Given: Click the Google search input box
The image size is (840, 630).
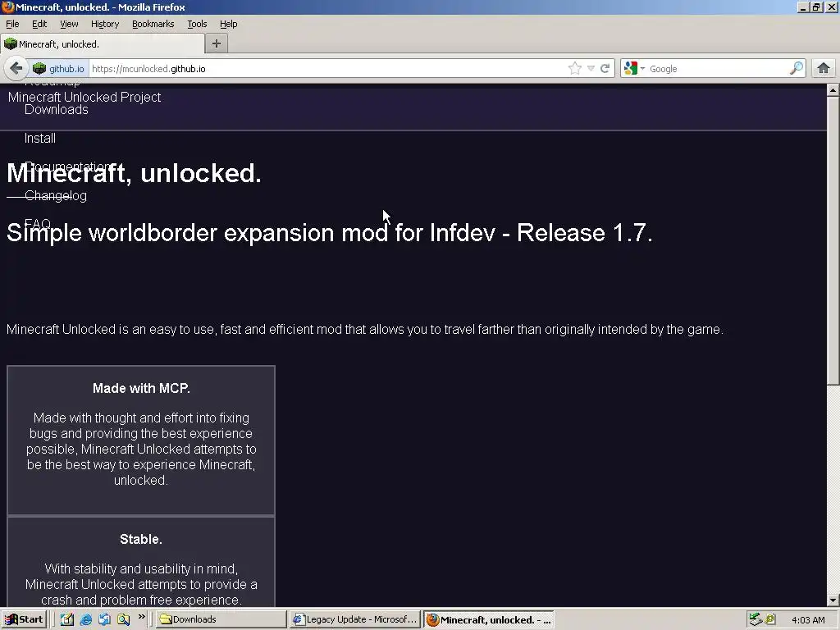Looking at the screenshot, I should click(x=717, y=69).
